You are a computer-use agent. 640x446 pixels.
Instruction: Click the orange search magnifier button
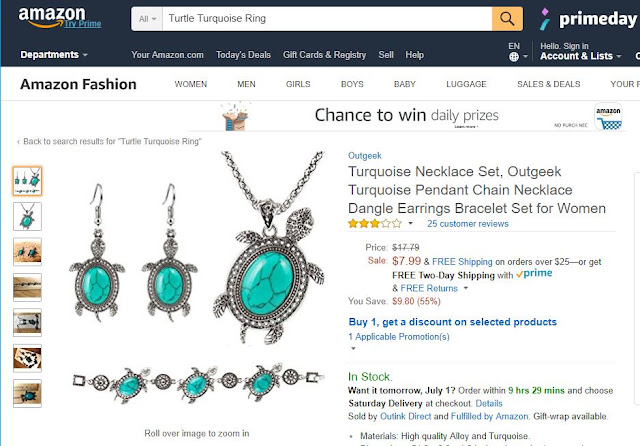(507, 19)
